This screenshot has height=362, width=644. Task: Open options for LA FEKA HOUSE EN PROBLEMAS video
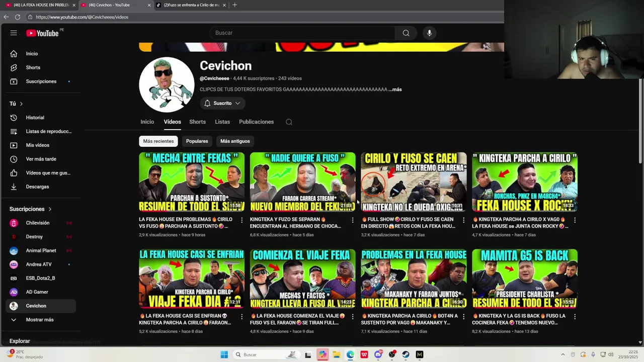(x=242, y=220)
